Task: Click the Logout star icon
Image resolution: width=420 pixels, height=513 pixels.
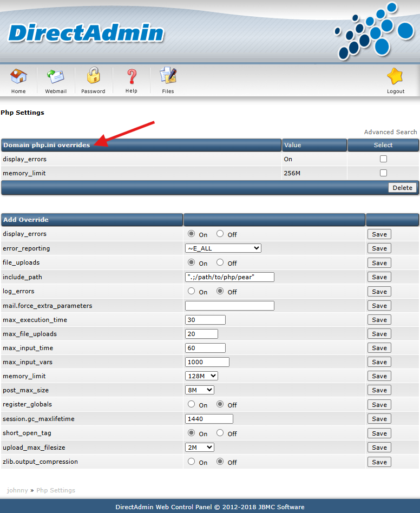Action: [395, 76]
